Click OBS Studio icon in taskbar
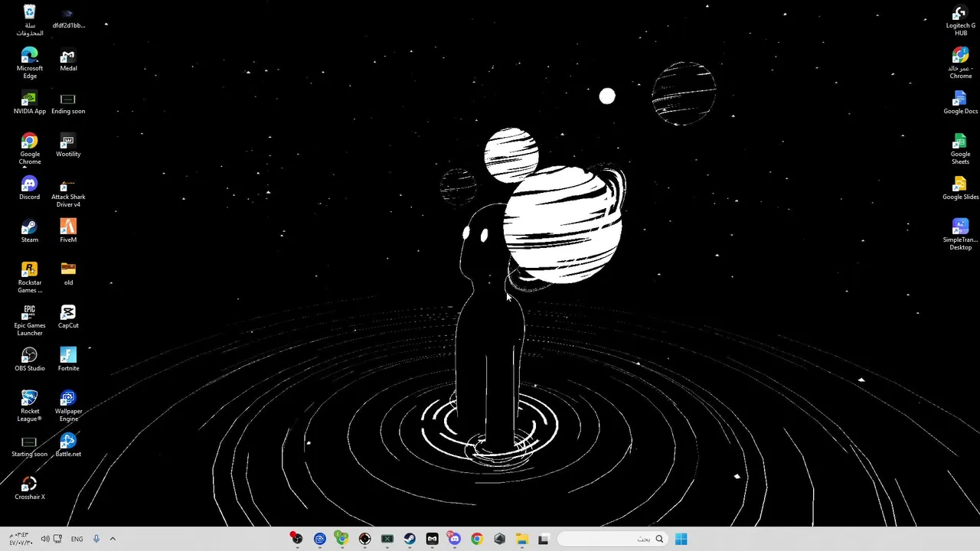The width and height of the screenshot is (980, 551). 296,539
